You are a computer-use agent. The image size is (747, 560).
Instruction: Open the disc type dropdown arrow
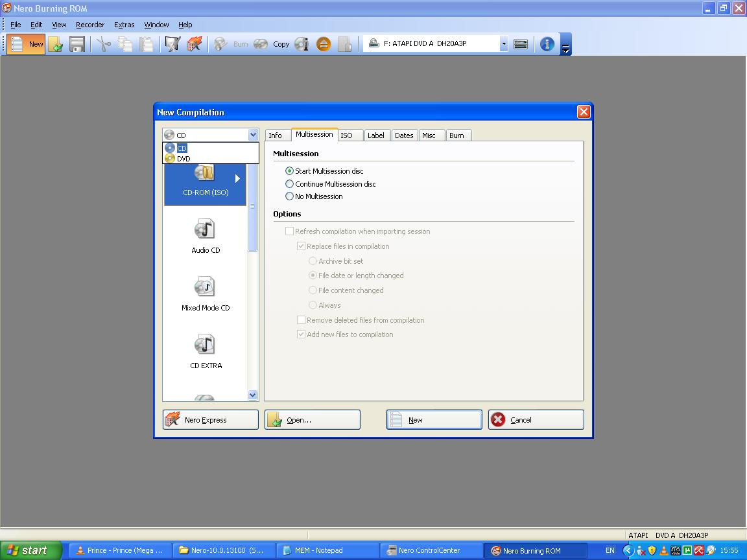point(253,135)
